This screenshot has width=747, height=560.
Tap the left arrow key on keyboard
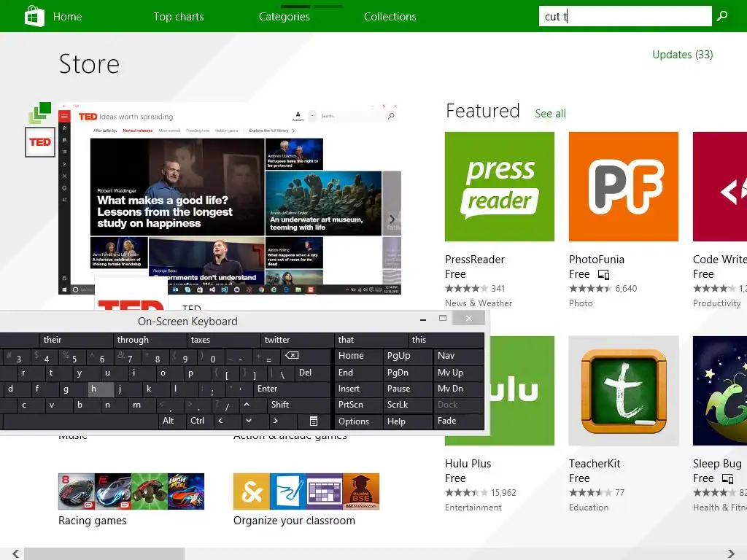click(220, 421)
